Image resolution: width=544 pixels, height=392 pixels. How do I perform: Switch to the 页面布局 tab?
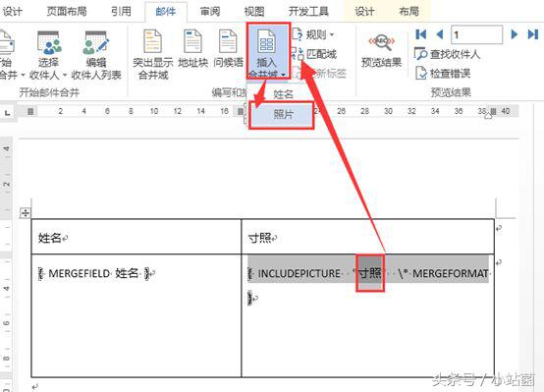point(67,12)
